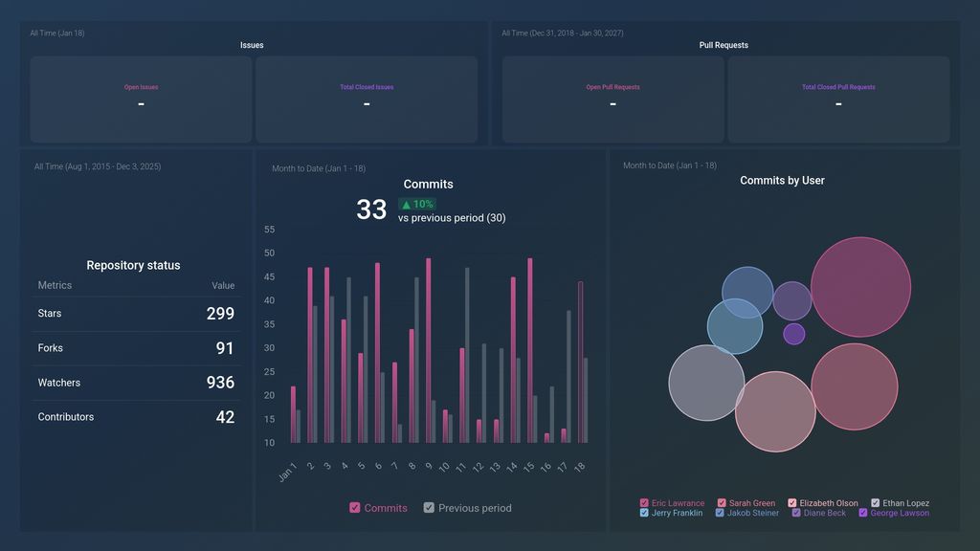Uncheck Sarah Green in the legend
Screen dimensions: 980x551
[722, 503]
